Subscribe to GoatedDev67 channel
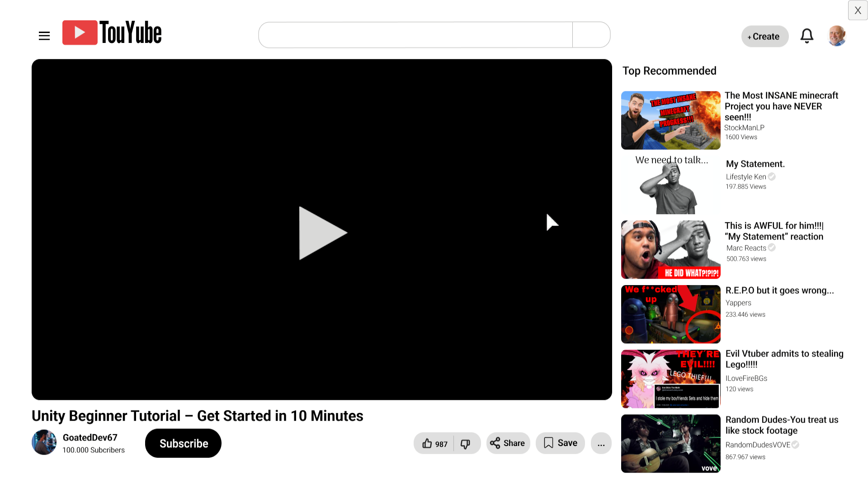The image size is (868, 488). 183,443
